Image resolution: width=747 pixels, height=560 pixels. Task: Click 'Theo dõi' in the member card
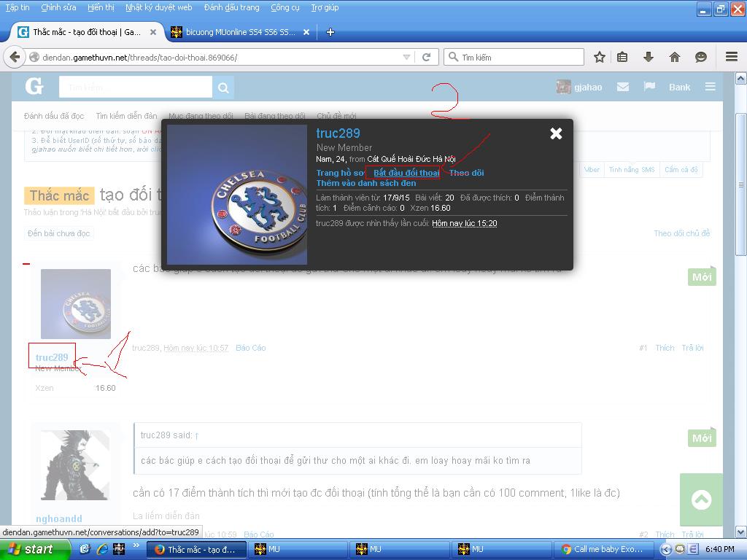pos(466,173)
